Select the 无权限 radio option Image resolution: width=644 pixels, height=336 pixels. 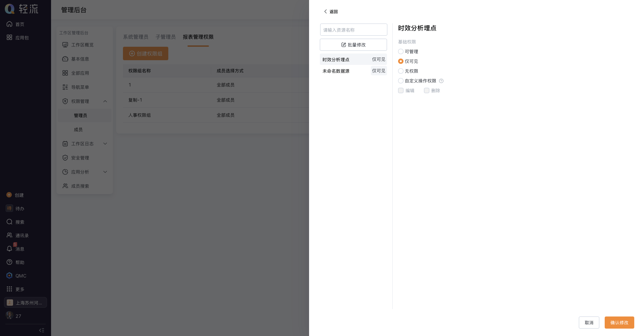(x=401, y=71)
